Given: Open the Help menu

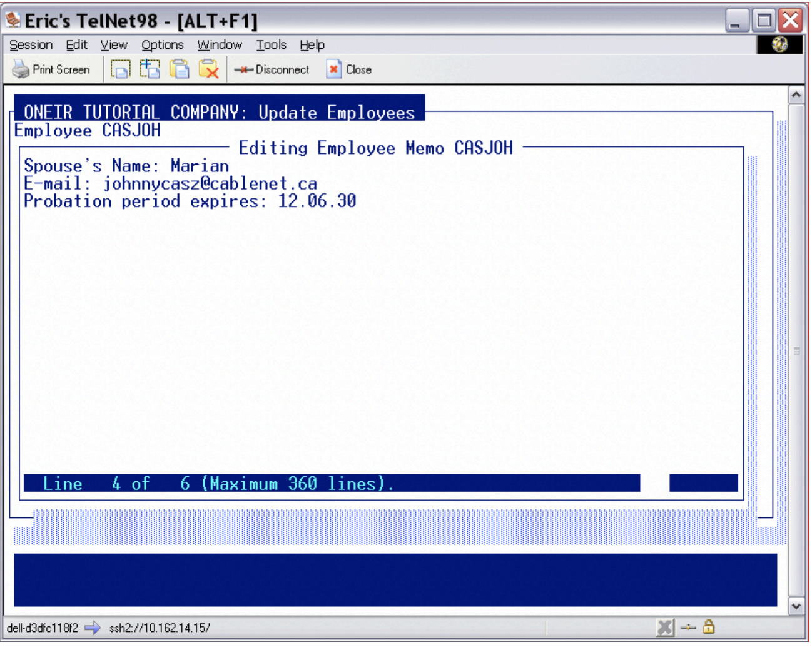Looking at the screenshot, I should point(312,45).
